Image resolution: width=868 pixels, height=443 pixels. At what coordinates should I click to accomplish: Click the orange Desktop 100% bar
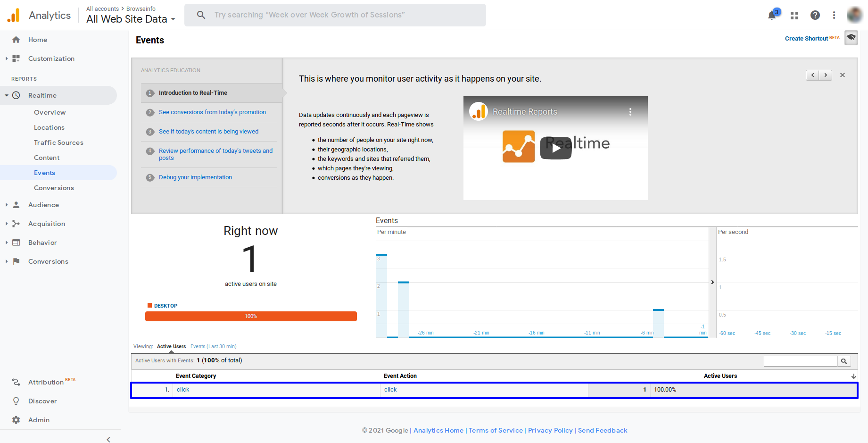(x=251, y=316)
